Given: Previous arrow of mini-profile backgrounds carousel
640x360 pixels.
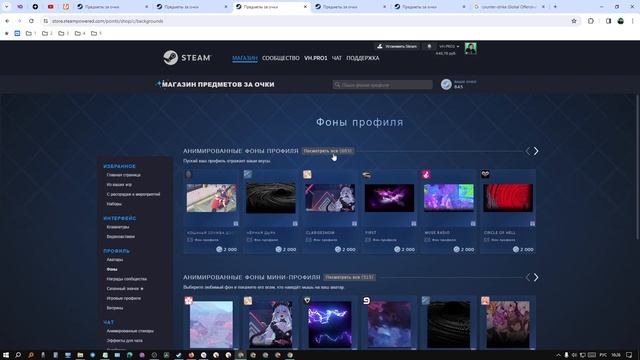Looking at the screenshot, I should click(528, 277).
